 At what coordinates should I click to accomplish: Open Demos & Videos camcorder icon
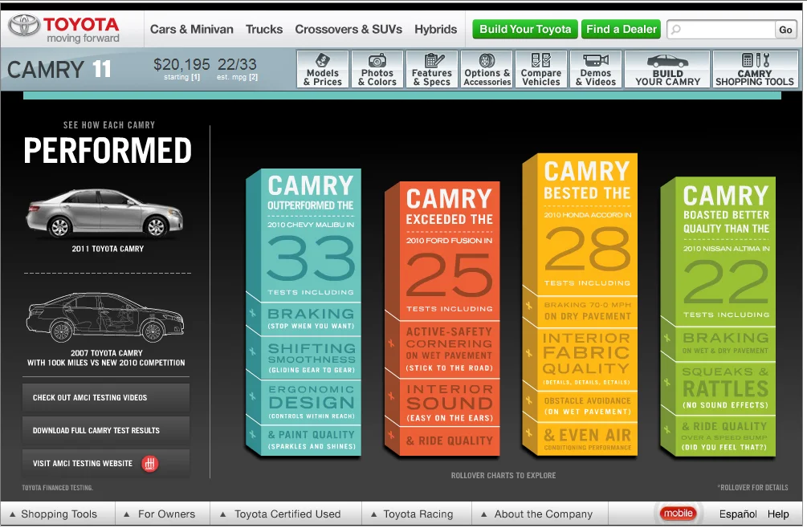point(596,59)
